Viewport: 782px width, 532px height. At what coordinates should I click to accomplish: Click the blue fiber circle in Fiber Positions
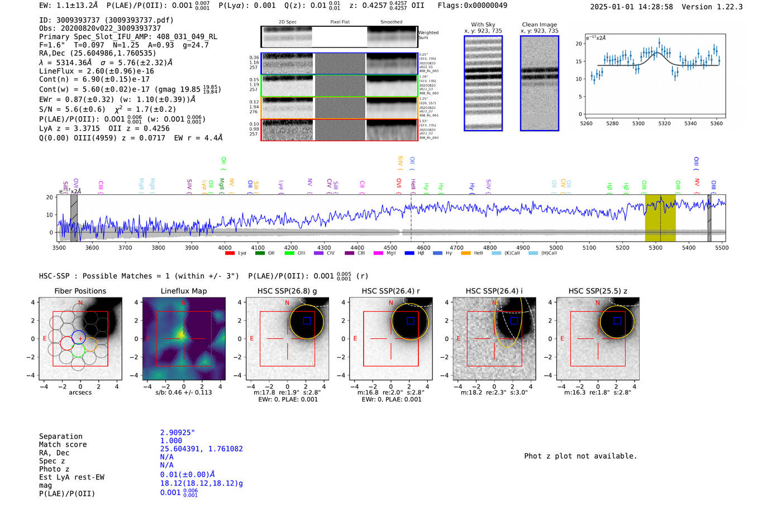tap(79, 337)
